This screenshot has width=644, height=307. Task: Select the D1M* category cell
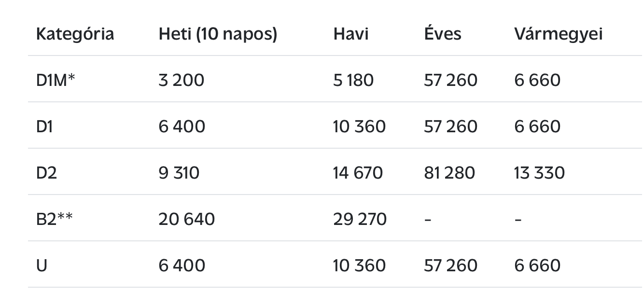(56, 80)
